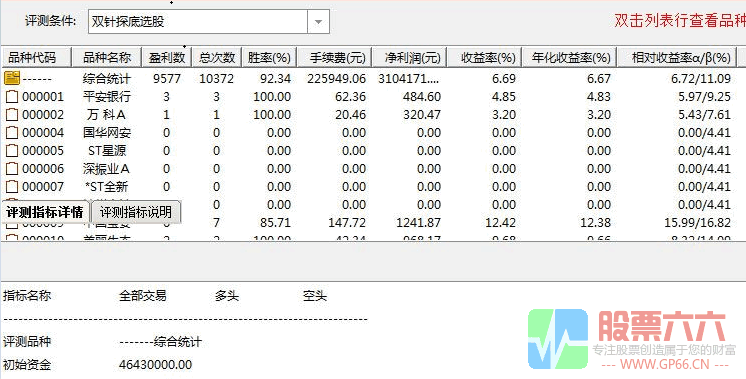Select the 深振业A row name
746x379 pixels.
[107, 169]
